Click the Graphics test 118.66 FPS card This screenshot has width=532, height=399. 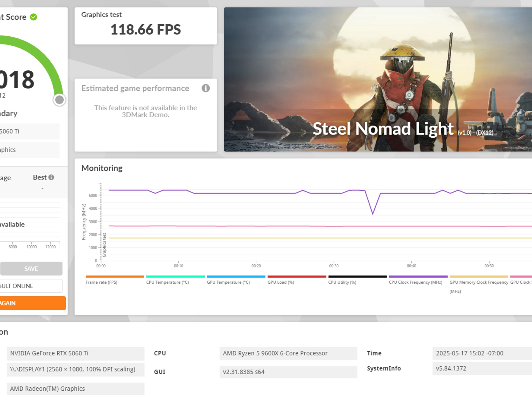click(146, 26)
